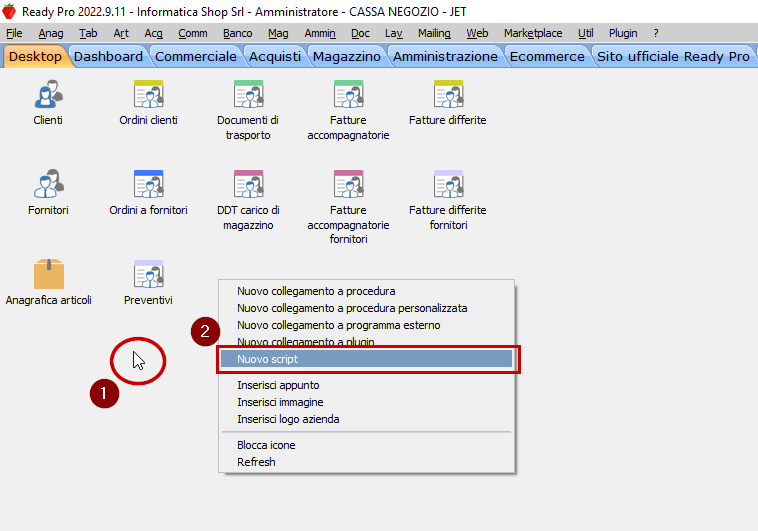The height and width of the screenshot is (531, 758).
Task: Open the Ordini a fornitori icon
Action: tap(148, 184)
